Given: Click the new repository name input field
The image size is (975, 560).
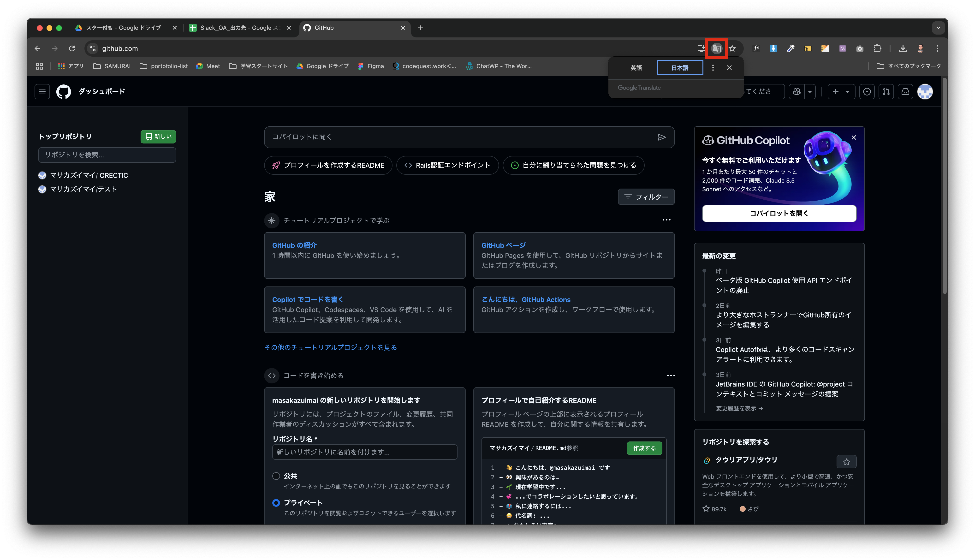Looking at the screenshot, I should 364,452.
